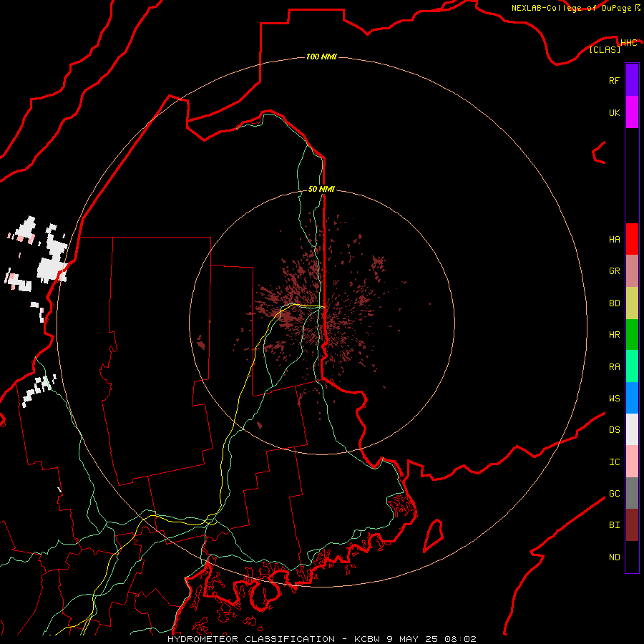Image resolution: width=644 pixels, height=644 pixels.
Task: Click the BI legend label
Action: [614, 525]
